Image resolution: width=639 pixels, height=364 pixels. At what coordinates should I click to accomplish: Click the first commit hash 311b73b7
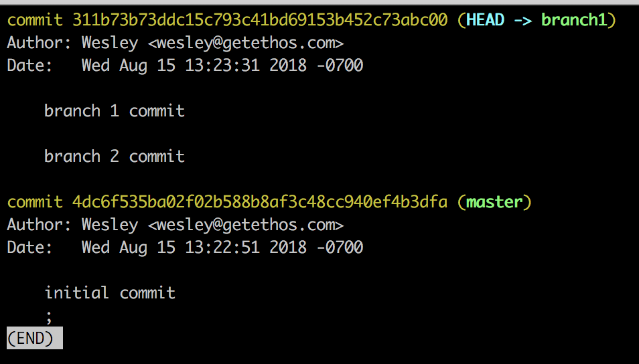click(x=260, y=20)
